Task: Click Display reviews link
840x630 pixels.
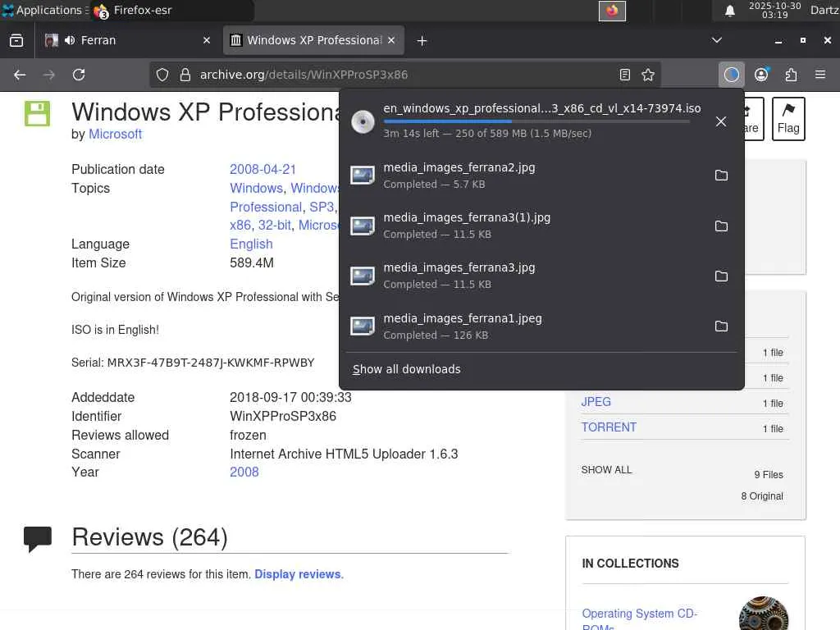Action: (x=297, y=574)
